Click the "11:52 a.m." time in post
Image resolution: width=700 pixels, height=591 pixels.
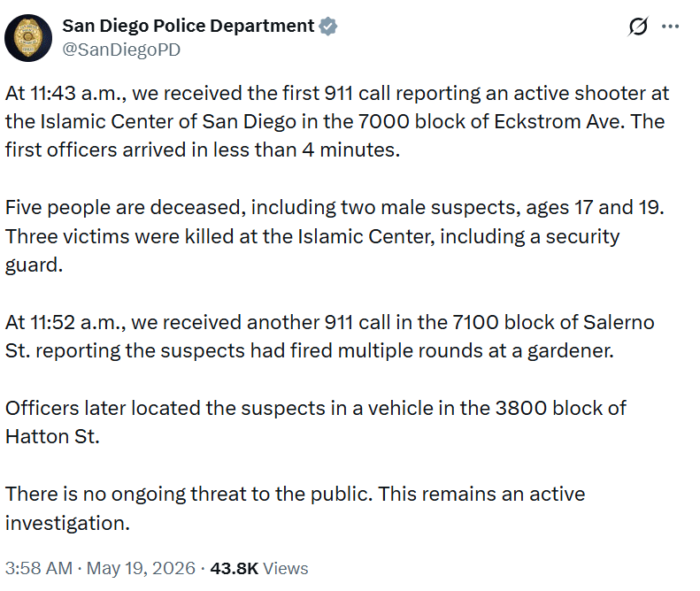tap(77, 323)
